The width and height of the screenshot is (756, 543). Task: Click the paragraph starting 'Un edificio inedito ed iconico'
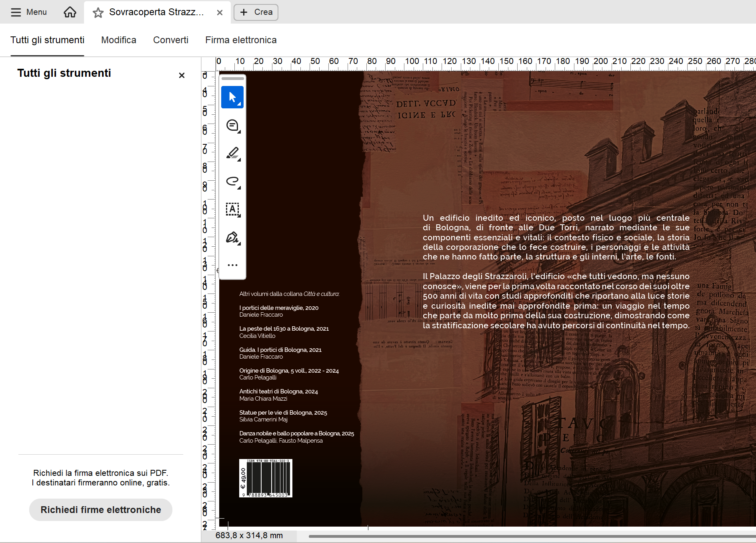(556, 237)
